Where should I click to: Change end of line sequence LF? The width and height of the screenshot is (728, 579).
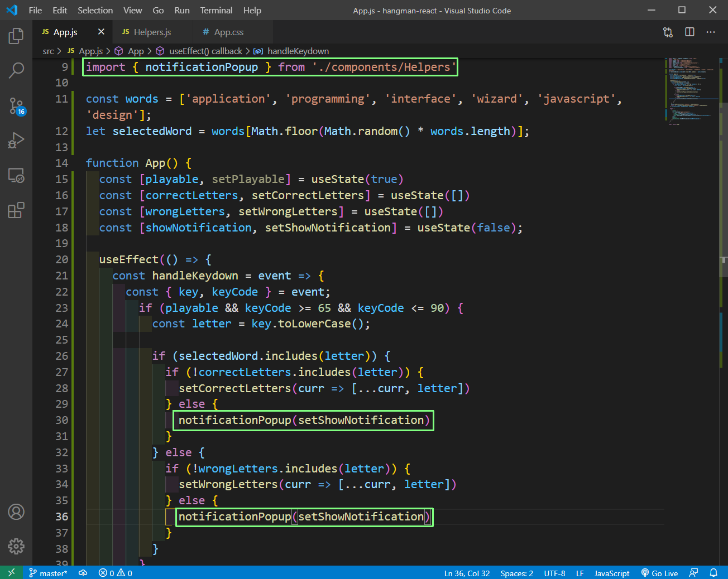(x=580, y=573)
